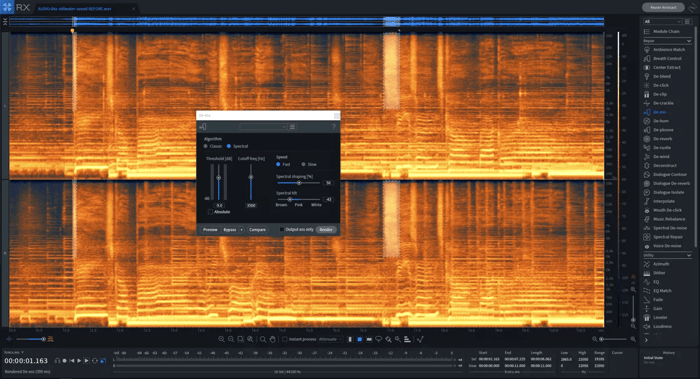Play the audio from transport controls
Image resolution: width=700 pixels, height=379 pixels.
pos(79,361)
